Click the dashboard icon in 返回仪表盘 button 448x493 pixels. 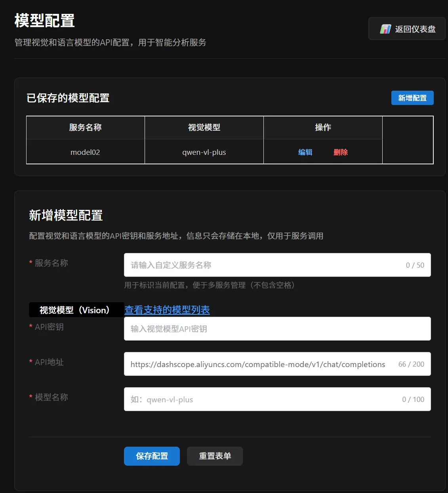point(385,29)
